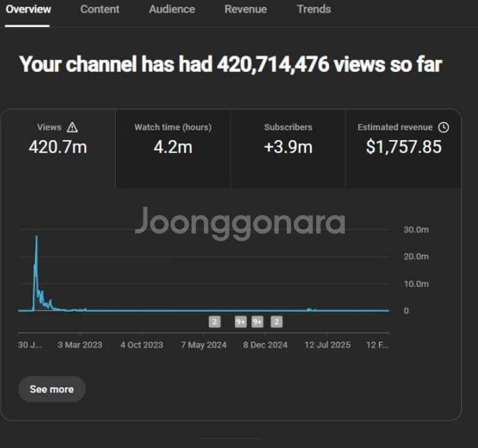This screenshot has height=448, width=478.
Task: Open the first '2' video marker on timeline
Action: 215,322
